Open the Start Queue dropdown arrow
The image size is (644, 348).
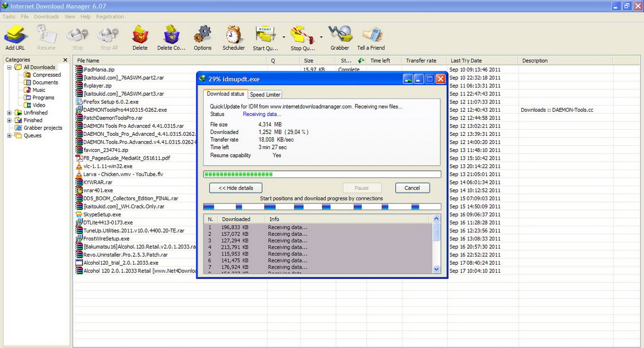coord(283,38)
